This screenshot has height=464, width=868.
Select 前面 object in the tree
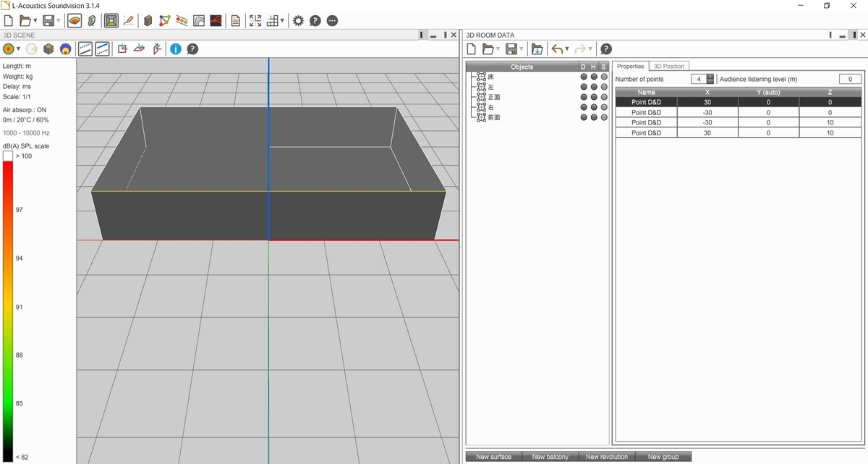tap(494, 117)
